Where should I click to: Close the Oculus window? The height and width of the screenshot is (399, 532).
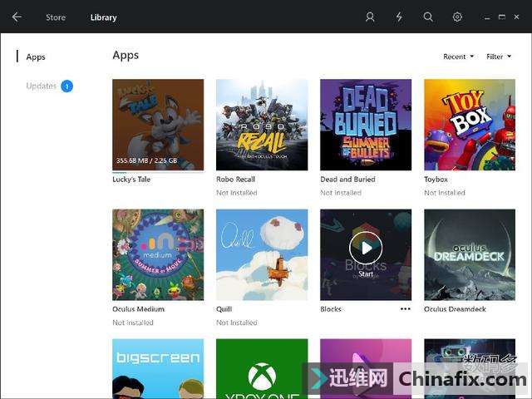tap(516, 17)
